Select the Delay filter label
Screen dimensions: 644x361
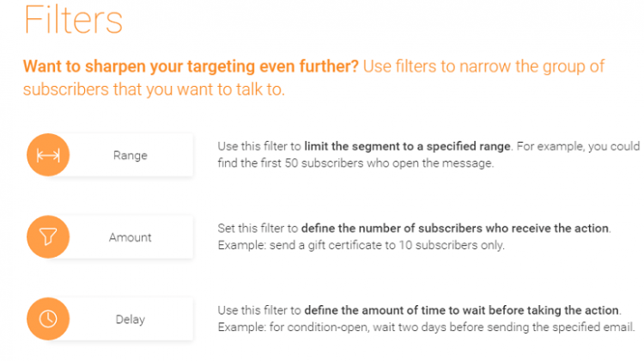[x=131, y=320]
